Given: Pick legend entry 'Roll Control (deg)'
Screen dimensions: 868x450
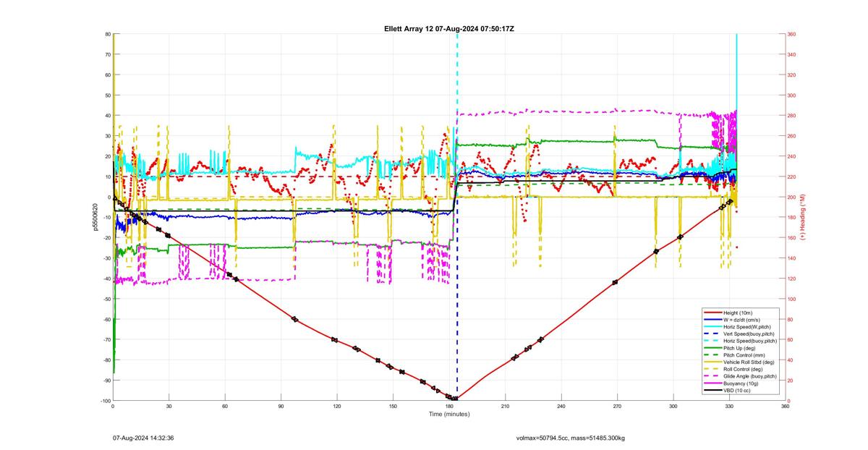Looking at the screenshot, I should [744, 369].
